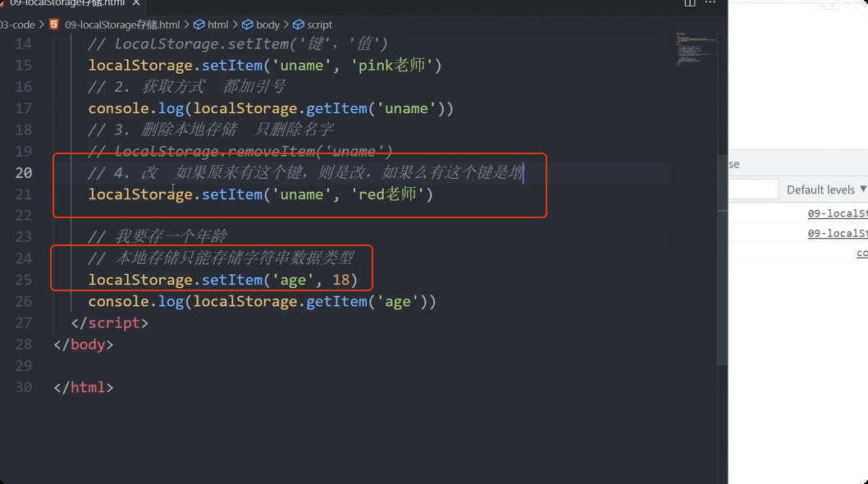The image size is (868, 484).
Task: Click the closing html tag on line 30
Action: (x=84, y=387)
